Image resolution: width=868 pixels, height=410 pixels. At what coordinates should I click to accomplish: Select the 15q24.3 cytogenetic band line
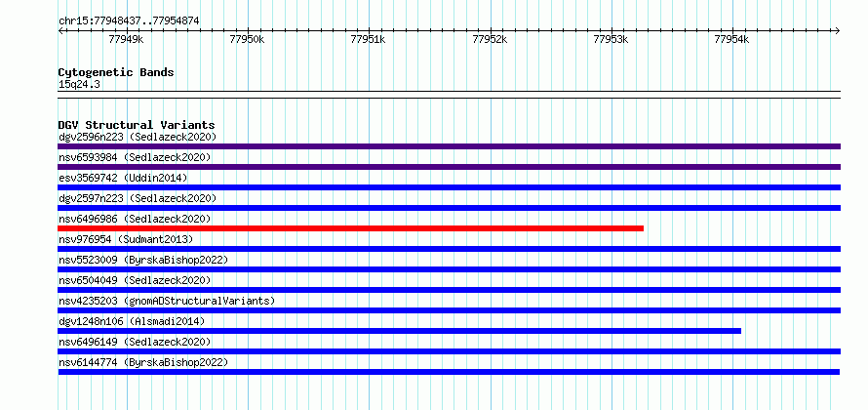[x=449, y=95]
